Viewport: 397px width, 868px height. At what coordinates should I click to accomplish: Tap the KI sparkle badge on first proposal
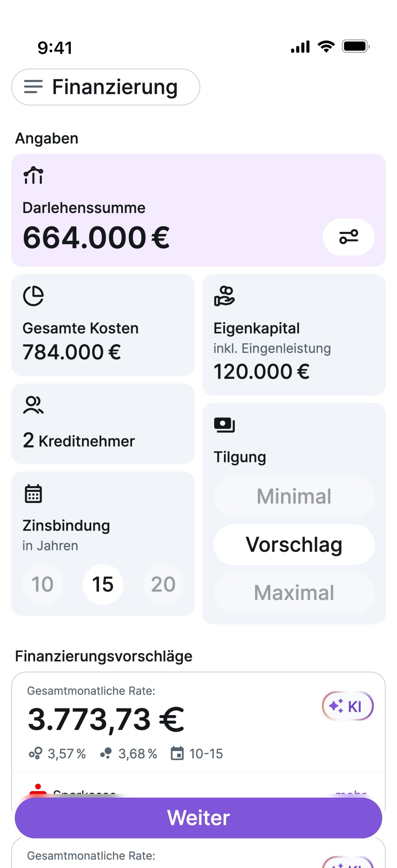point(348,706)
